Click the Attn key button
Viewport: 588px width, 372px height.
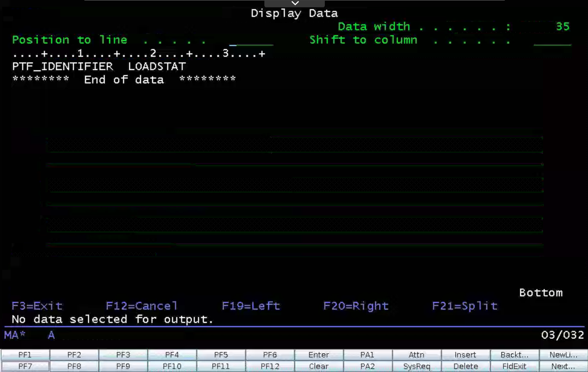point(417,355)
